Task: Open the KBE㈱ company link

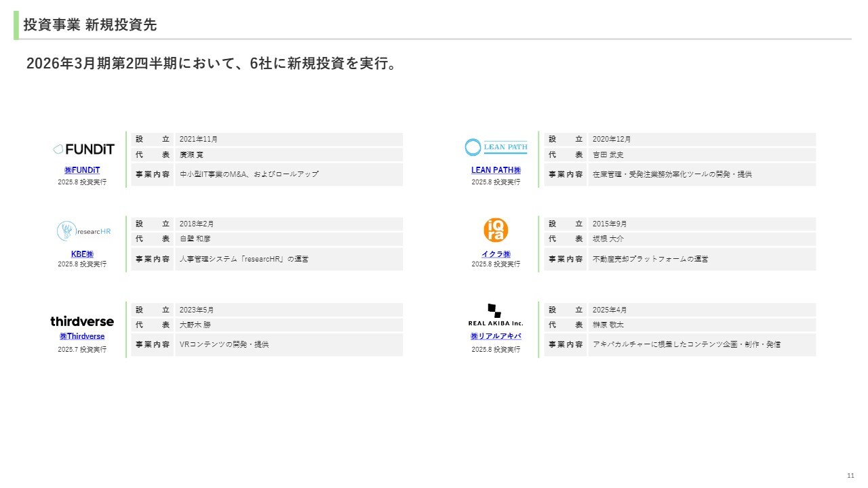Action: (82, 254)
